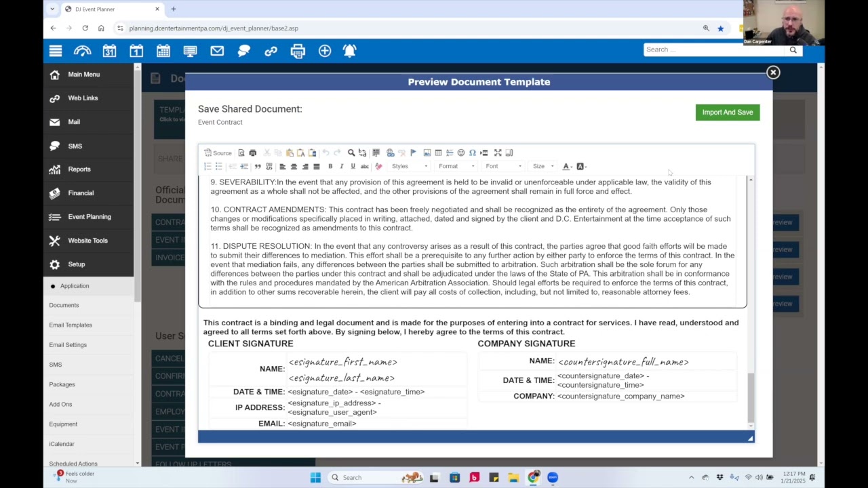Center align text in editor
Screen dimensions: 868x488
click(x=294, y=167)
